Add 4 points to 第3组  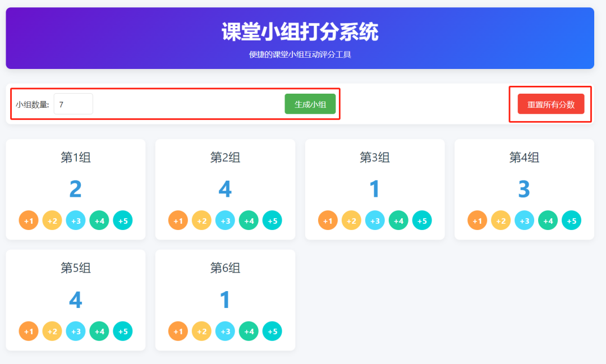click(398, 220)
